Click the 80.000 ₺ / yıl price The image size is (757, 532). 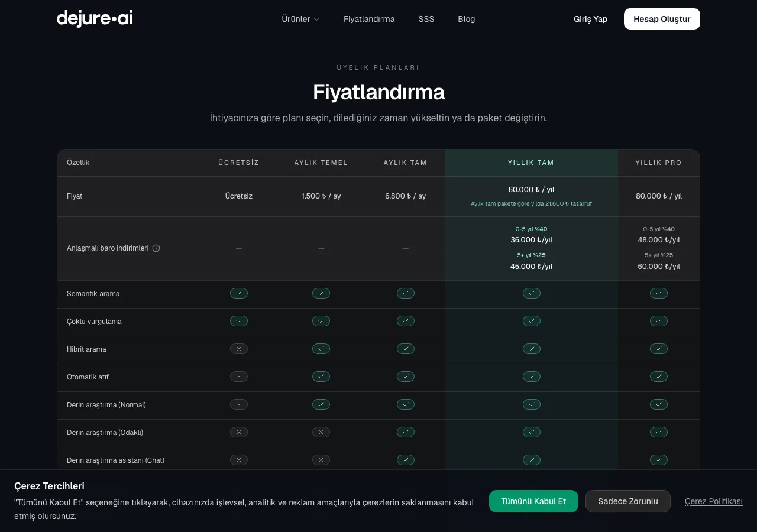pyautogui.click(x=659, y=196)
